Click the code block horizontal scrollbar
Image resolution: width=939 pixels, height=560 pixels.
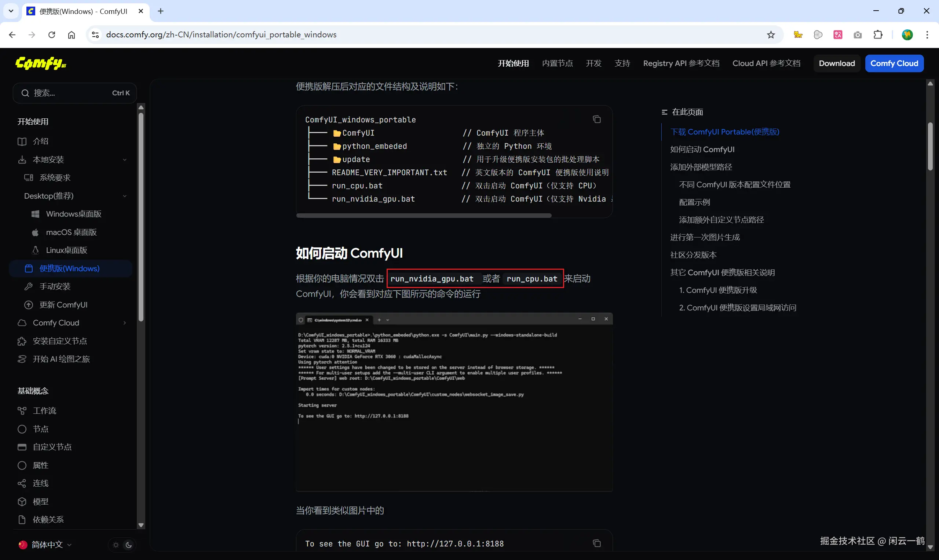coord(424,215)
